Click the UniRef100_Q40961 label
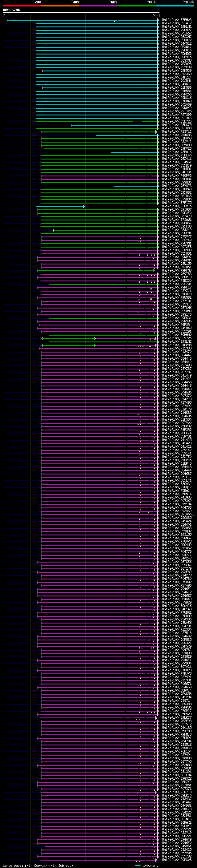Image resolution: width=197 pixels, height=868 pixels. pyautogui.click(x=177, y=806)
